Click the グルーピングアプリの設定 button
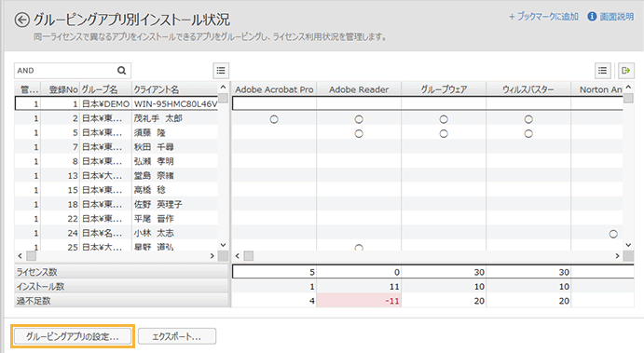Image resolution: width=644 pixels, height=353 pixels. (73, 336)
